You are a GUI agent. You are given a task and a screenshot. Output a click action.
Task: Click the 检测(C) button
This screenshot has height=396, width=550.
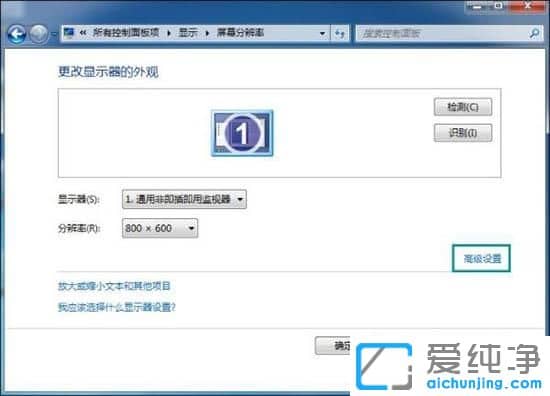463,107
